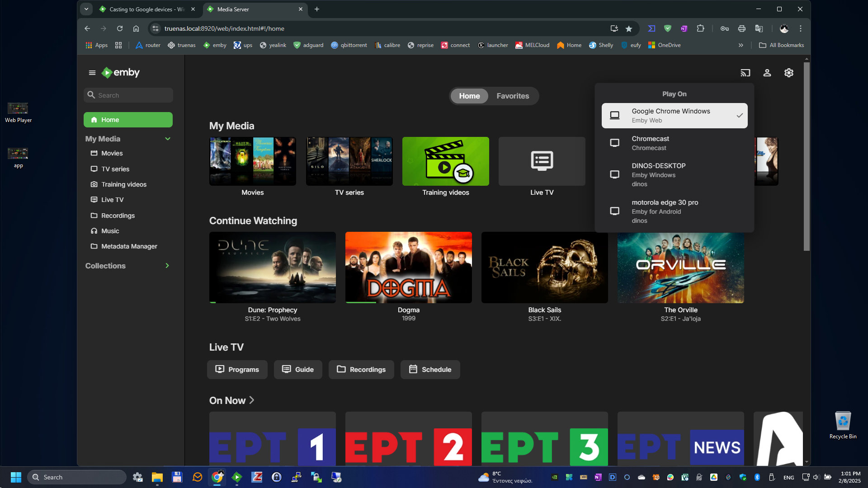Collapse the My Media sidebar section
The image size is (868, 488).
[168, 139]
